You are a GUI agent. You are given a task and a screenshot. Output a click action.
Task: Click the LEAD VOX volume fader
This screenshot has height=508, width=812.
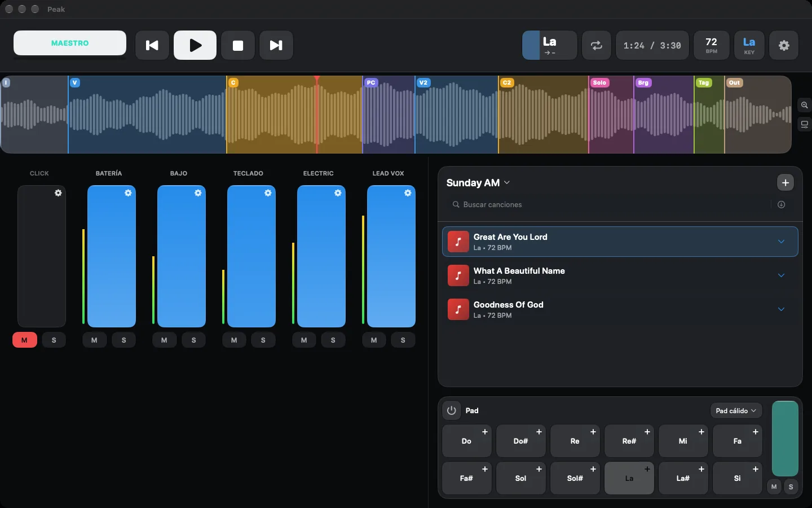(x=391, y=256)
